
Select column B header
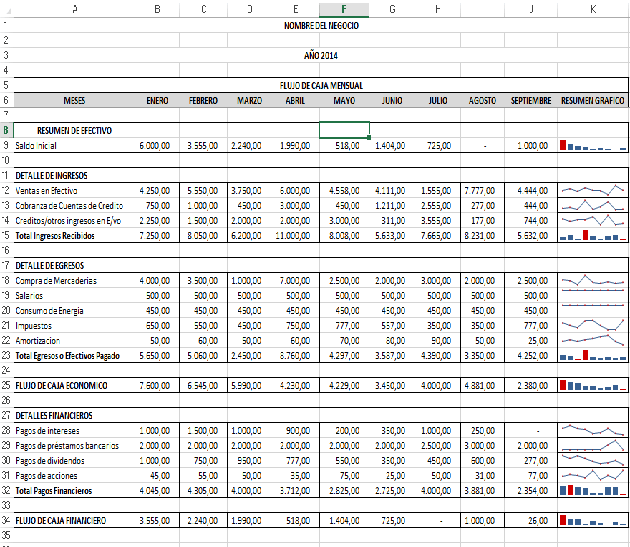[158, 9]
